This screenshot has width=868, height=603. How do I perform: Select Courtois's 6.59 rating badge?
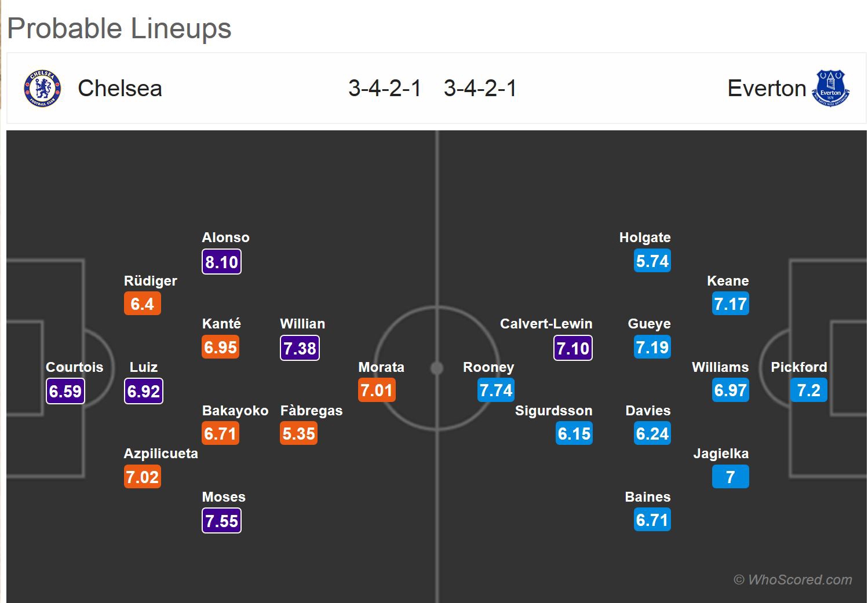(65, 391)
